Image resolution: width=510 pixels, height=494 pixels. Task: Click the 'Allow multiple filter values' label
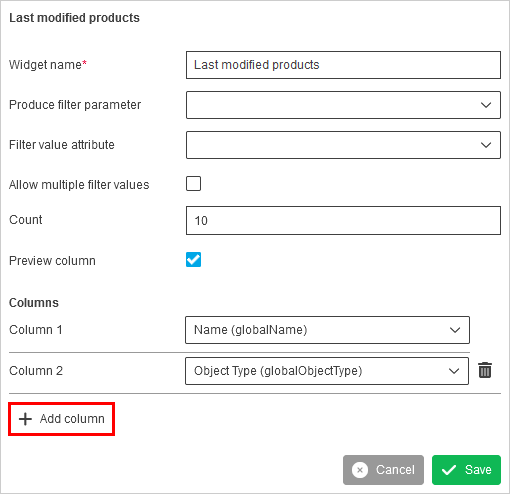pyautogui.click(x=79, y=185)
